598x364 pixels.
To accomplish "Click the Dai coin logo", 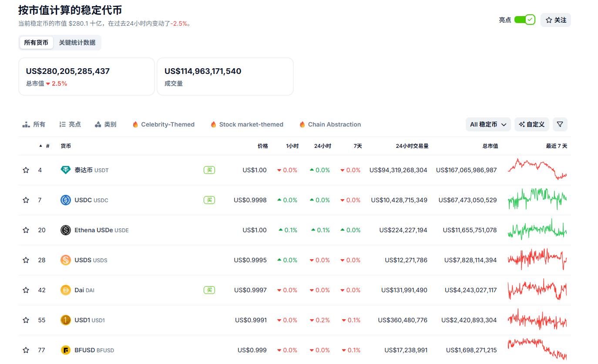I will coord(65,290).
